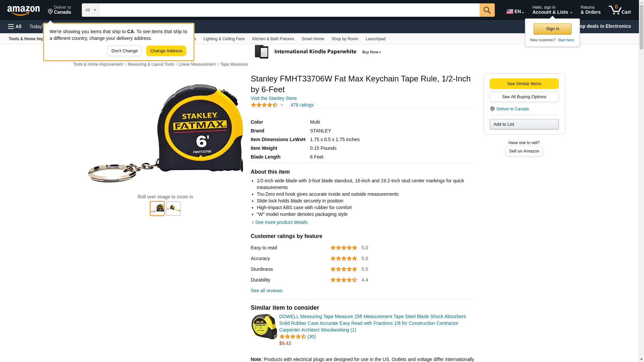Click the DOWELL tape measure product image
The image size is (644, 362).
tap(264, 326)
